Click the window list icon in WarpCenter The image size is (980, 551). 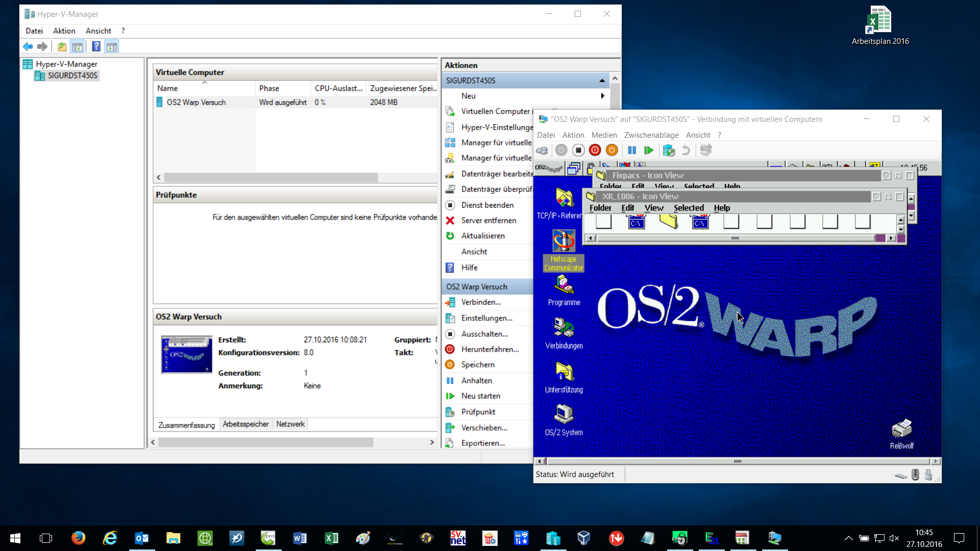(x=574, y=168)
